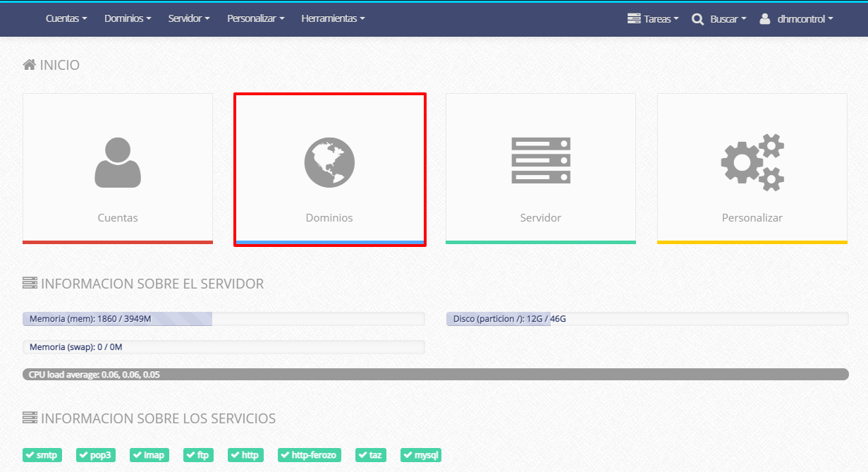Click the Memoria (mem) usage bar
Viewport: 868px width, 472px height.
(x=223, y=319)
